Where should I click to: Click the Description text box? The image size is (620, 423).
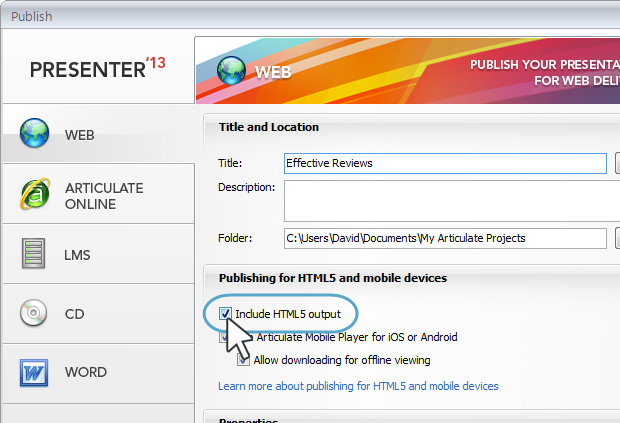[x=452, y=201]
